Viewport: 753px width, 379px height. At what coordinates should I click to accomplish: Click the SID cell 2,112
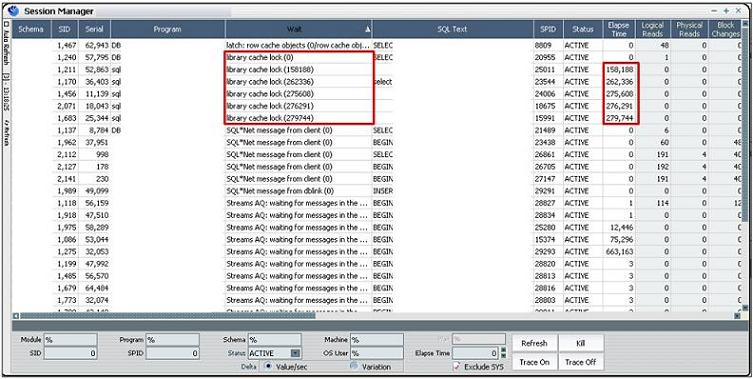pos(67,155)
